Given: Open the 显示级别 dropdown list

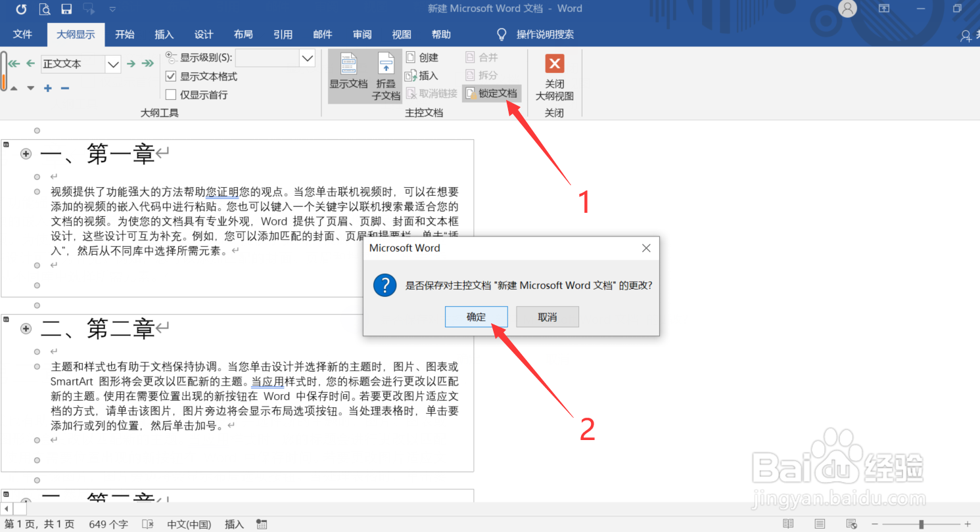Looking at the screenshot, I should click(x=307, y=58).
